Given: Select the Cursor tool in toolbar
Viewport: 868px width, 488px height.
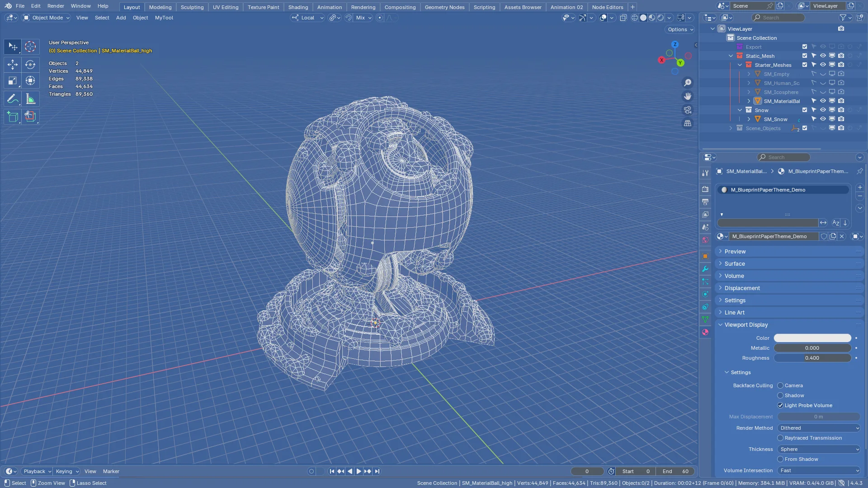Looking at the screenshot, I should click(30, 47).
